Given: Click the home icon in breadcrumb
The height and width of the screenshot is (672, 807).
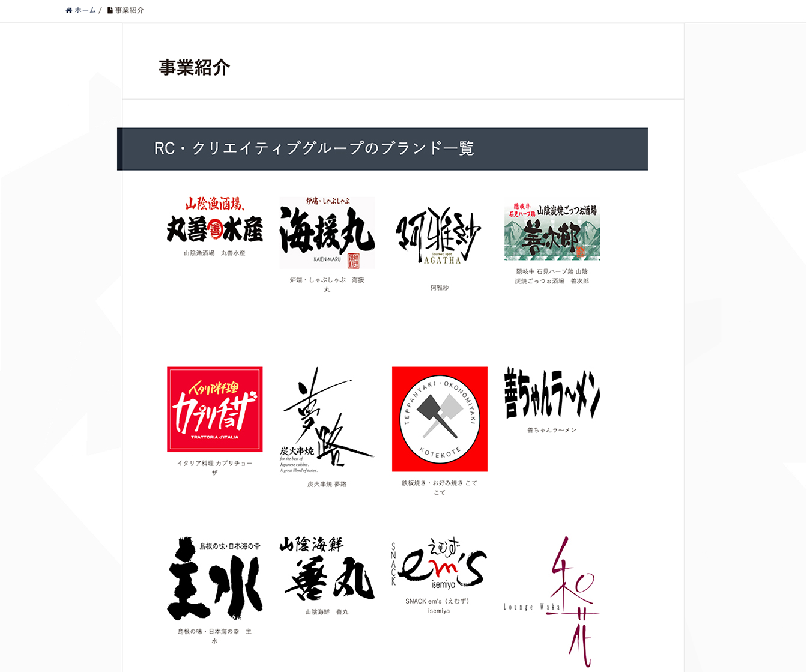Looking at the screenshot, I should coord(69,10).
